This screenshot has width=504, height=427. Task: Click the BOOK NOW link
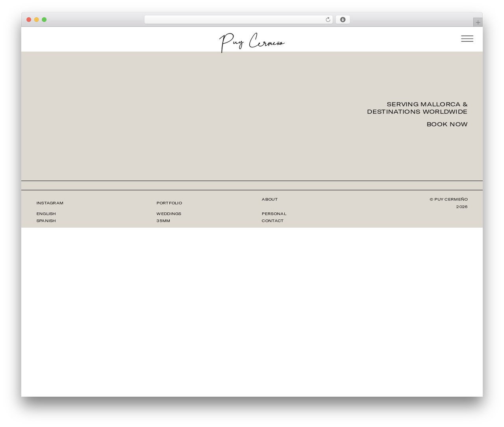point(447,124)
